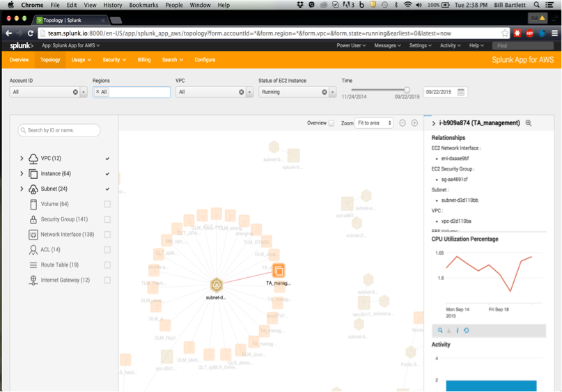Image resolution: width=562 pixels, height=392 pixels.
Task: Click the Subnet lock-cloud icon
Action: click(x=33, y=189)
